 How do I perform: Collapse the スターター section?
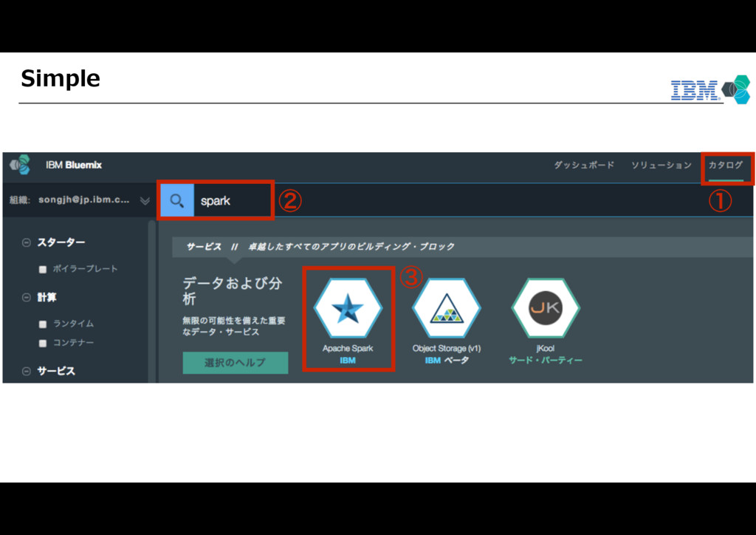[26, 242]
